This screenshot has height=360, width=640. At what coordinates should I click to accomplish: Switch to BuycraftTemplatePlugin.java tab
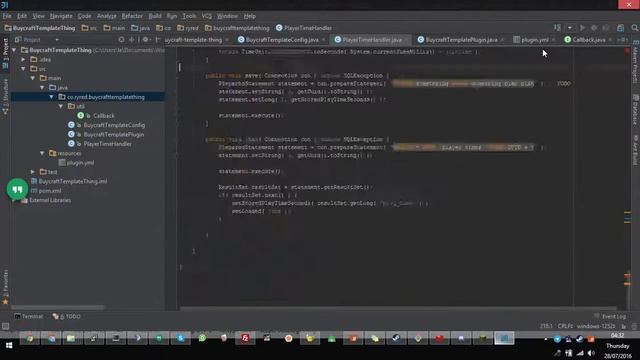pyautogui.click(x=461, y=40)
